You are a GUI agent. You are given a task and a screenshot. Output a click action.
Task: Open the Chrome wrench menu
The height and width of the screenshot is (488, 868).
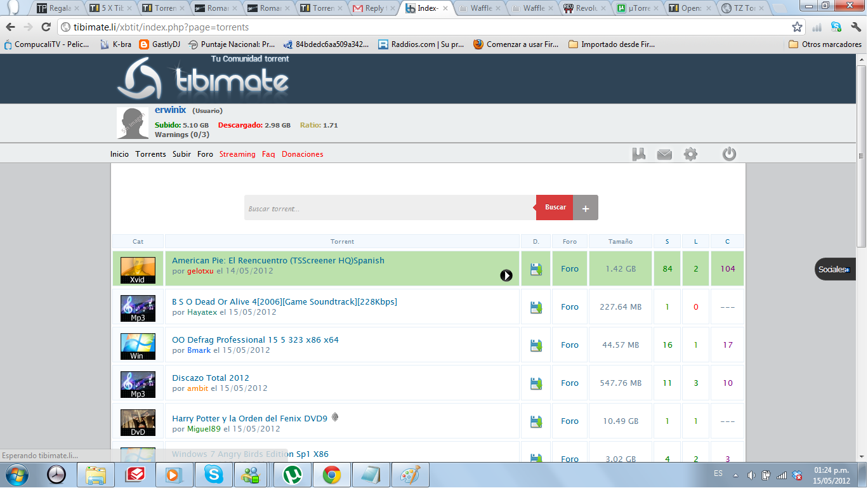coord(855,27)
